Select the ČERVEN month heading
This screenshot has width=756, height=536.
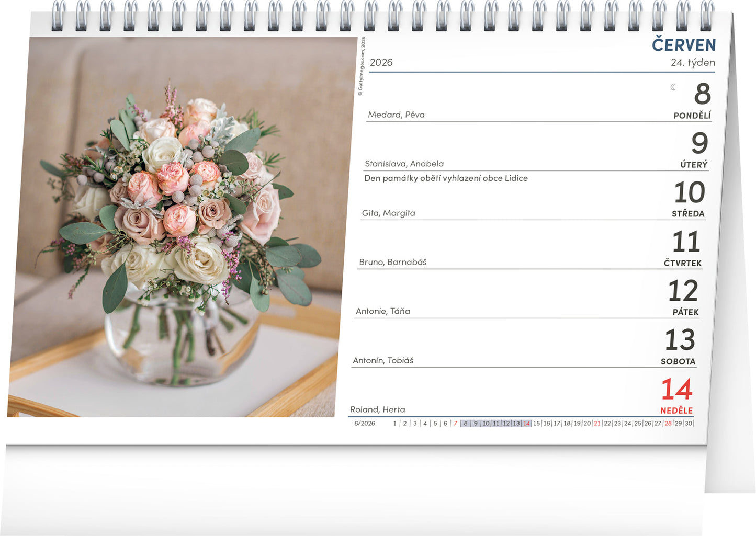[x=683, y=45]
